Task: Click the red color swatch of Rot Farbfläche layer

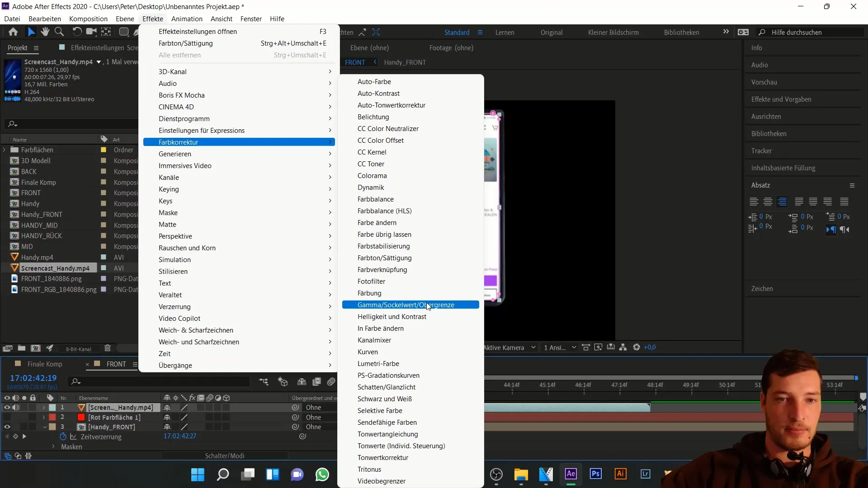Action: [x=81, y=417]
